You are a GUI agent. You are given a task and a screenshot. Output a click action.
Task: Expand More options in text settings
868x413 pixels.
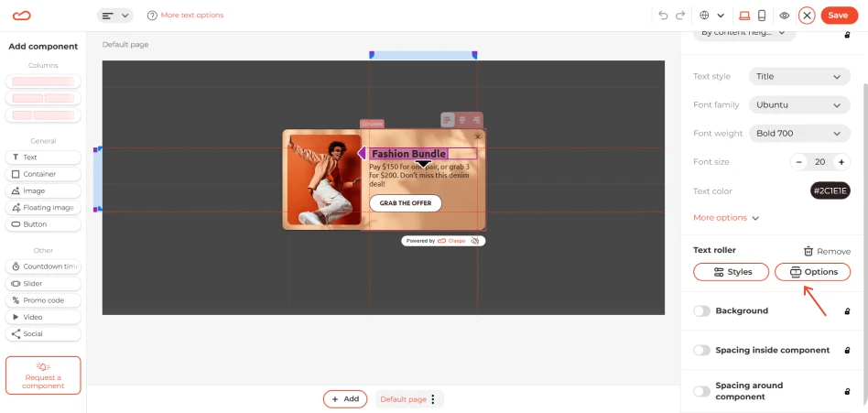[726, 218]
